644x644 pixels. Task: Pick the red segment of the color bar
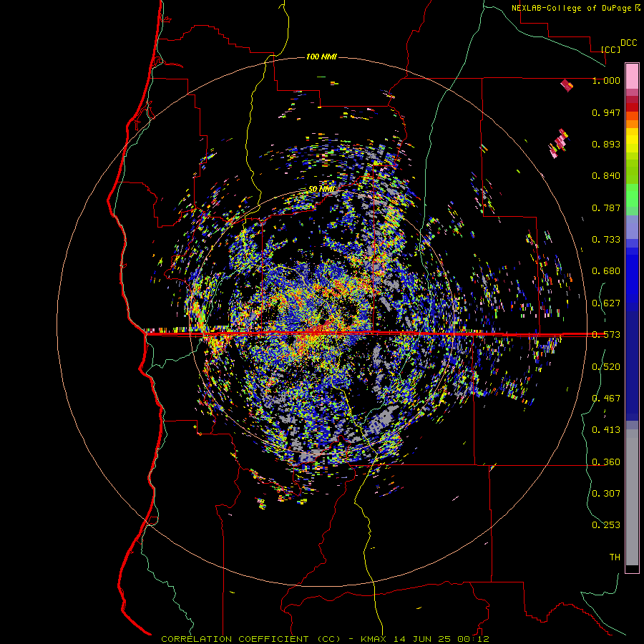(x=632, y=107)
